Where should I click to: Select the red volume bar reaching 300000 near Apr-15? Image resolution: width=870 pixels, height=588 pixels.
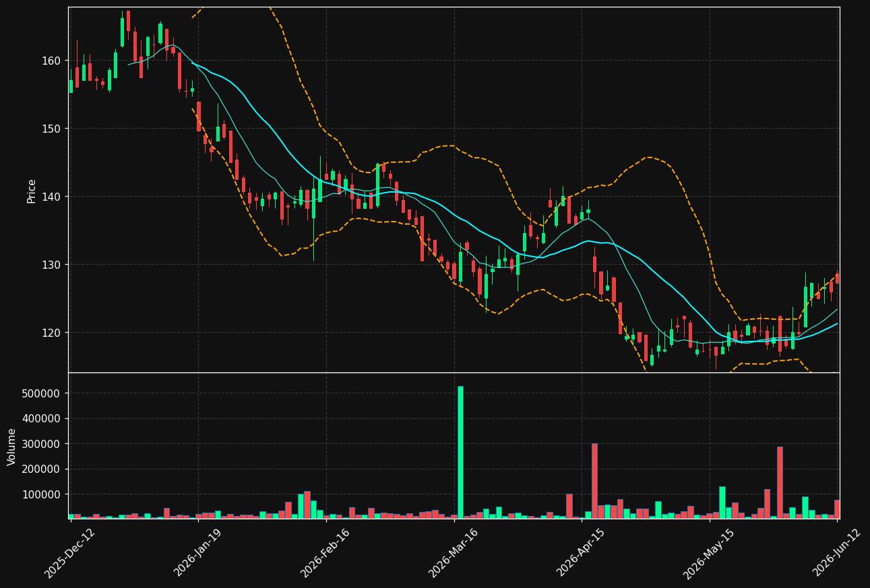(x=594, y=481)
